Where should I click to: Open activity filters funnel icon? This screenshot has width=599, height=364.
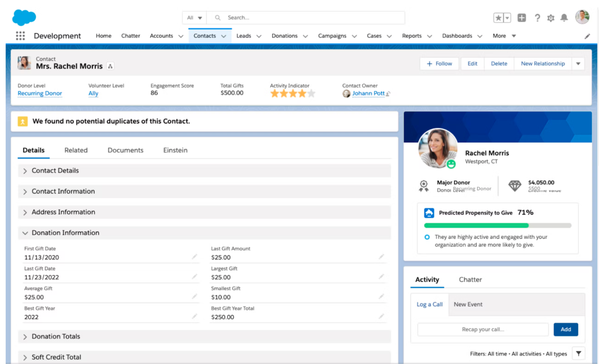579,353
